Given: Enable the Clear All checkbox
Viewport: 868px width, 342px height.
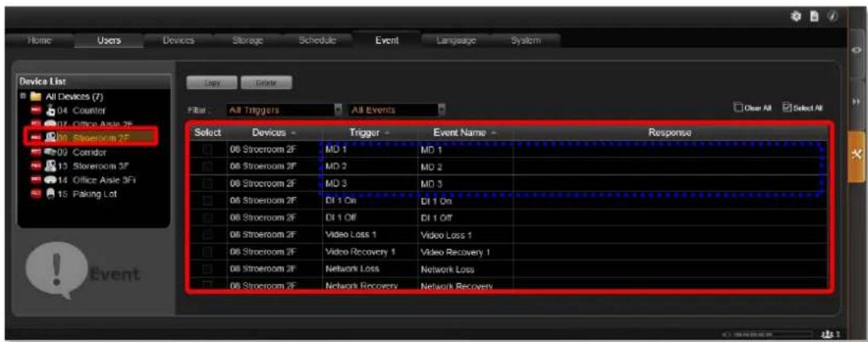Looking at the screenshot, I should pyautogui.click(x=737, y=108).
